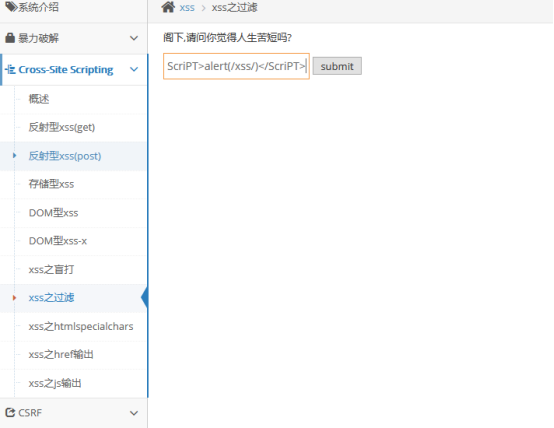Open the 概述 page
This screenshot has width=554, height=428.
(x=39, y=99)
